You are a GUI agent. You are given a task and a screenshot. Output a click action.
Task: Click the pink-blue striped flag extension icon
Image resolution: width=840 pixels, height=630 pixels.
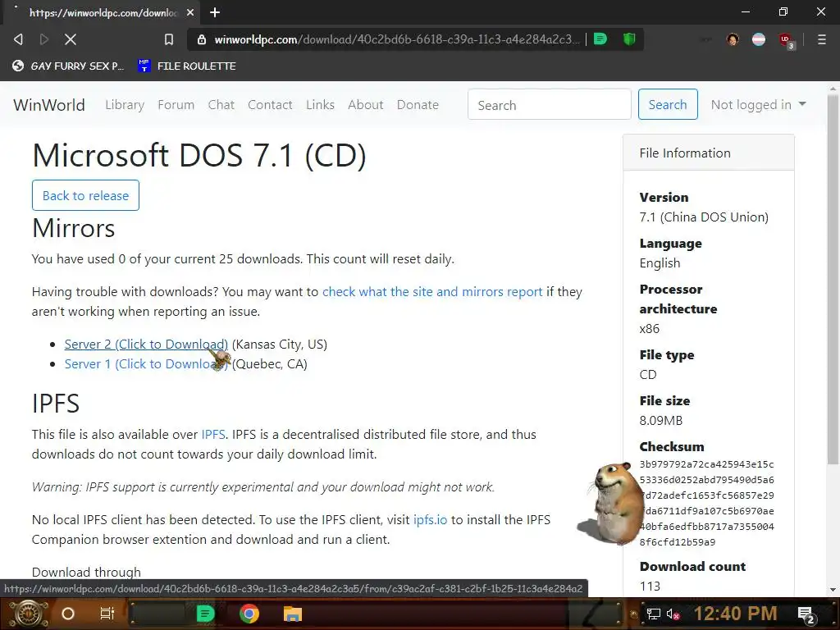759,39
